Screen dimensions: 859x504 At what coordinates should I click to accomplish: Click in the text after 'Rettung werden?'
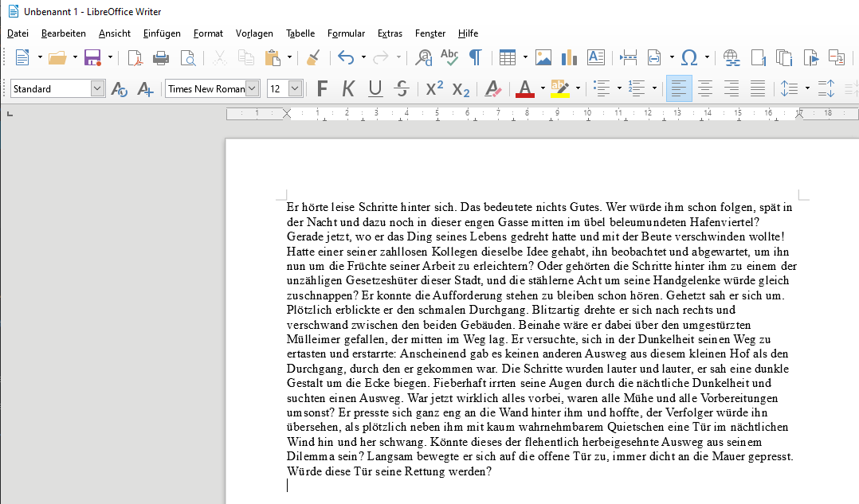[493, 471]
